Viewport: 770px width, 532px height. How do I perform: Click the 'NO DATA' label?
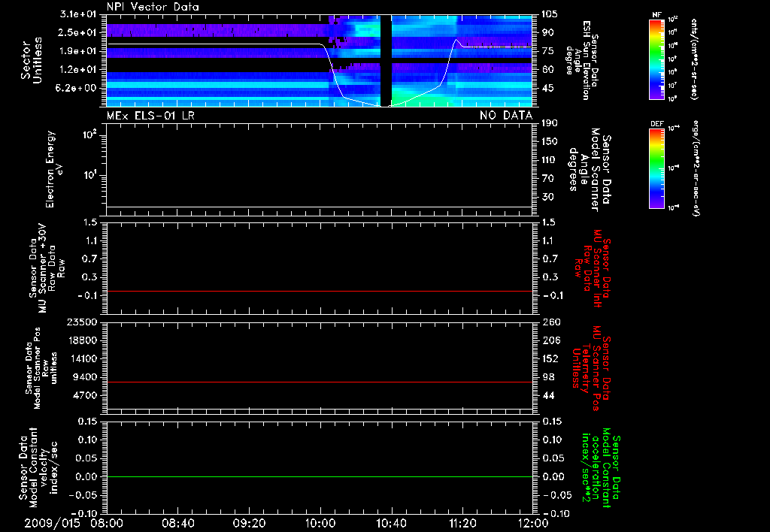point(506,116)
